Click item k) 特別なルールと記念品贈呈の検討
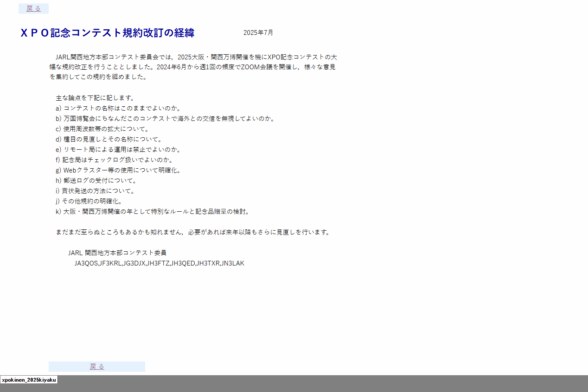The height and width of the screenshot is (392, 588). click(x=153, y=212)
